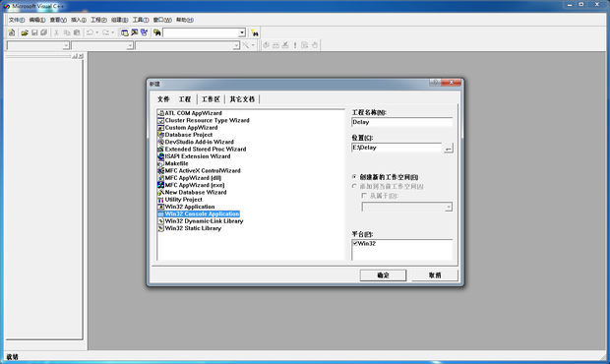
Task: Select 'Win32 Dynamic-Link Library' list entry
Action: click(x=201, y=221)
